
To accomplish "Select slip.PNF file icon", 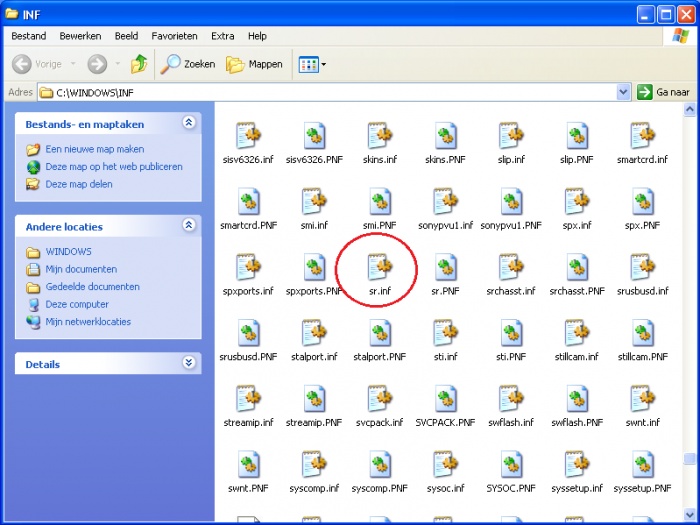I will point(576,136).
